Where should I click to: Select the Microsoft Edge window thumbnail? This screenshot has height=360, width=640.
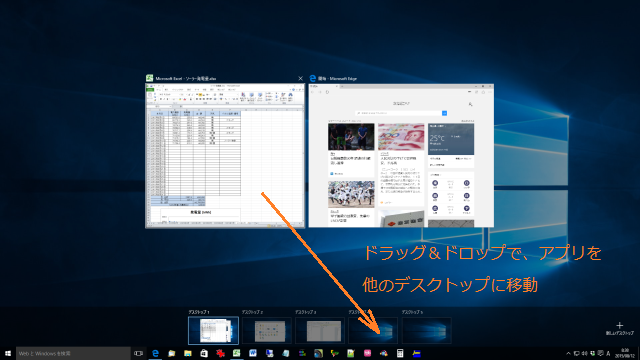pos(401,156)
